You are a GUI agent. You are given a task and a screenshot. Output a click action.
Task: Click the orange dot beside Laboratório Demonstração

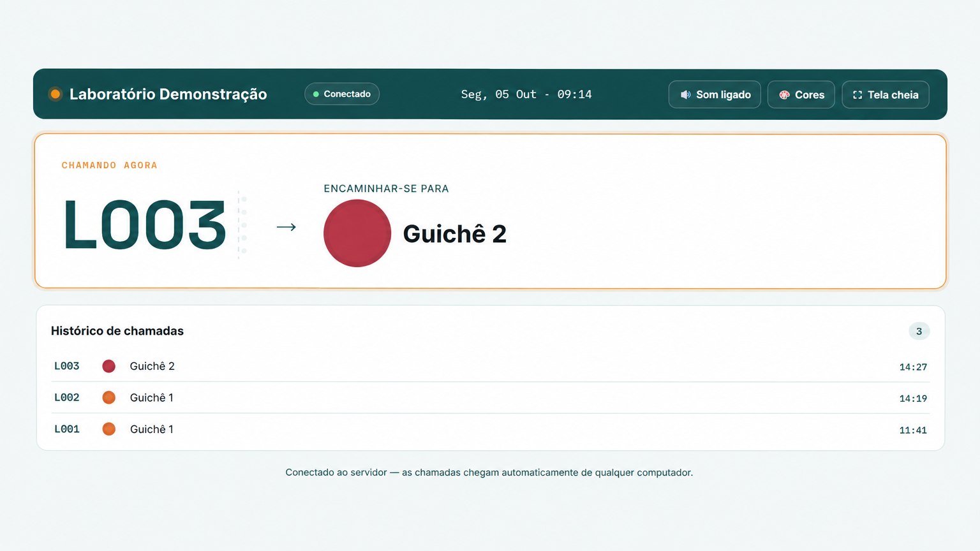tap(56, 94)
